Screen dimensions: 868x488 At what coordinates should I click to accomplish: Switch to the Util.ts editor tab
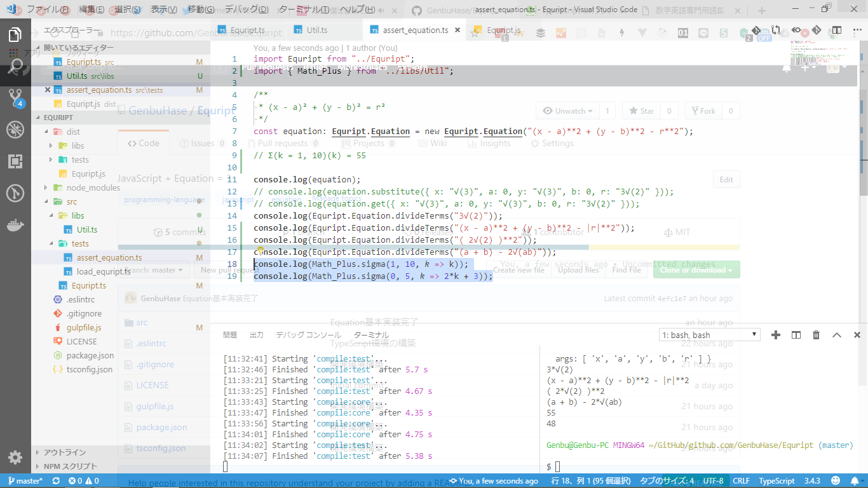click(x=317, y=30)
